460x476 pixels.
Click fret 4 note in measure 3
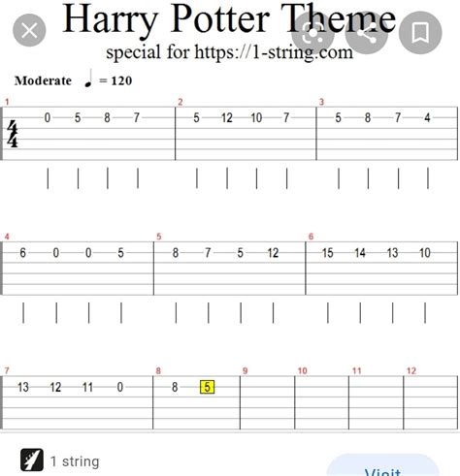point(427,118)
